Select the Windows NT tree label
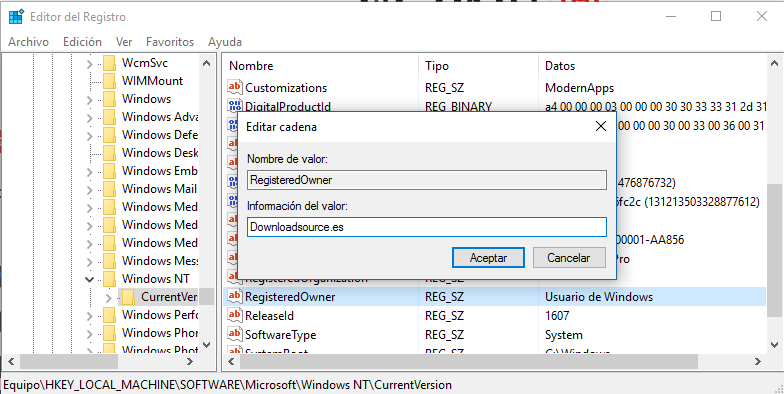The image size is (784, 394). tap(156, 279)
